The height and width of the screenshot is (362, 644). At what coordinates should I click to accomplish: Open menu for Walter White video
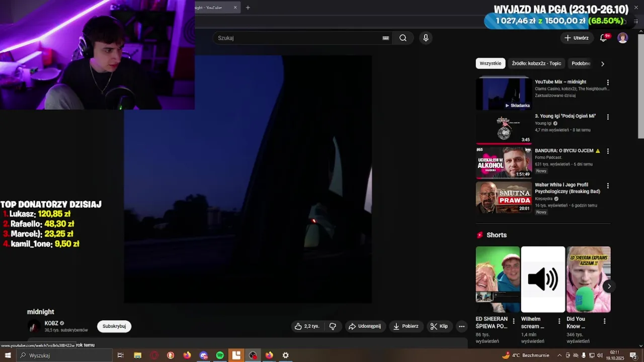[608, 186]
